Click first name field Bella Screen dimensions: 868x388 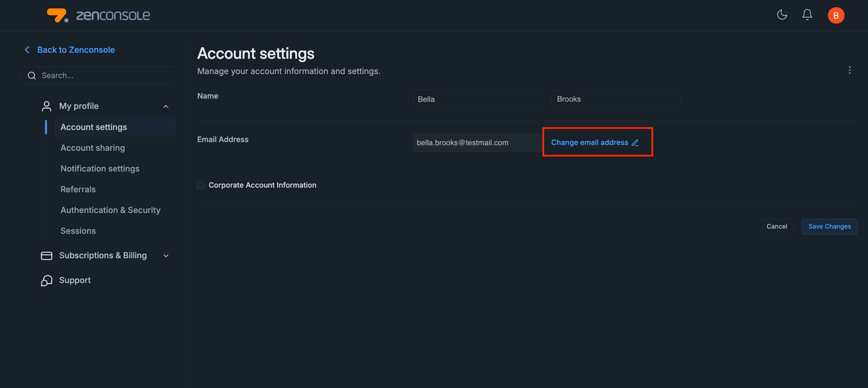coord(478,99)
